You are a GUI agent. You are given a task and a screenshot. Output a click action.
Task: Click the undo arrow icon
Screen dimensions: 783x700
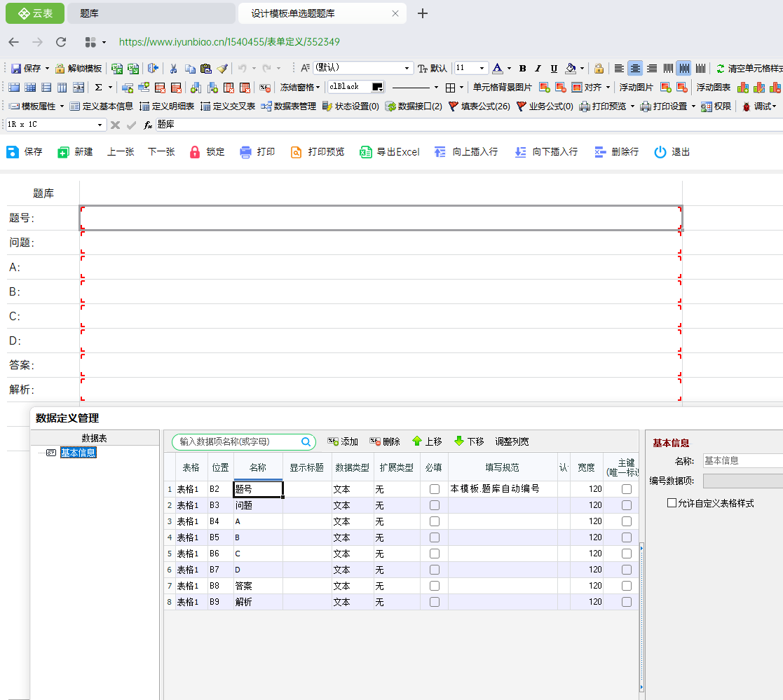(x=243, y=69)
